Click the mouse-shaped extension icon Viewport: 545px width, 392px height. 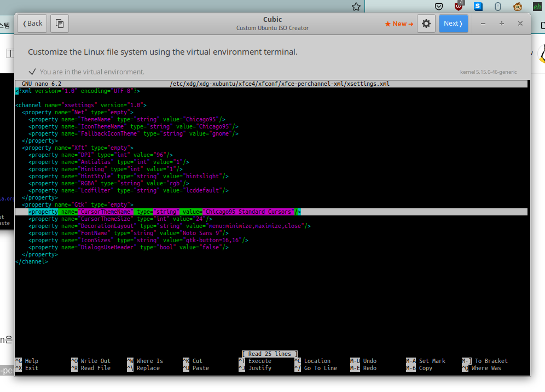point(498,7)
